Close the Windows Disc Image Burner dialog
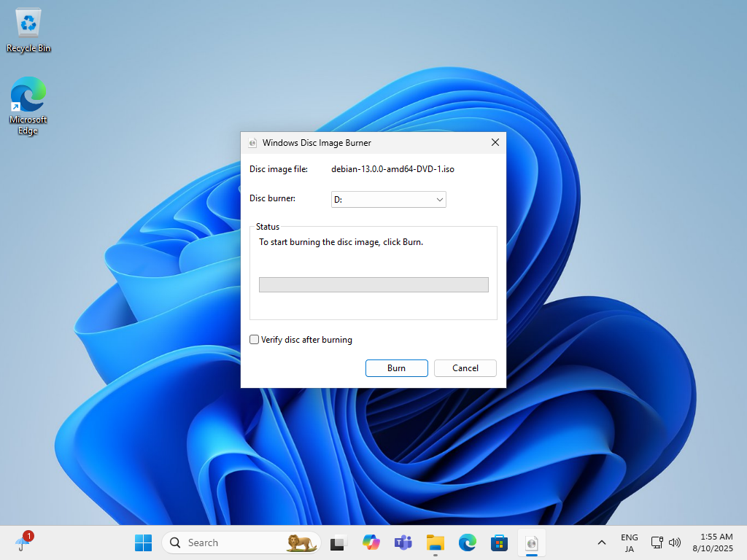 pos(495,142)
